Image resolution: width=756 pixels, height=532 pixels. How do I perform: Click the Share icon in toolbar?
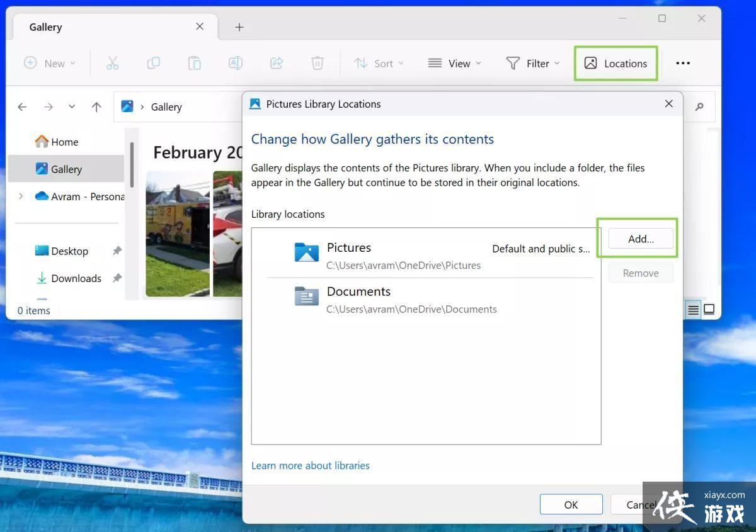pyautogui.click(x=277, y=63)
